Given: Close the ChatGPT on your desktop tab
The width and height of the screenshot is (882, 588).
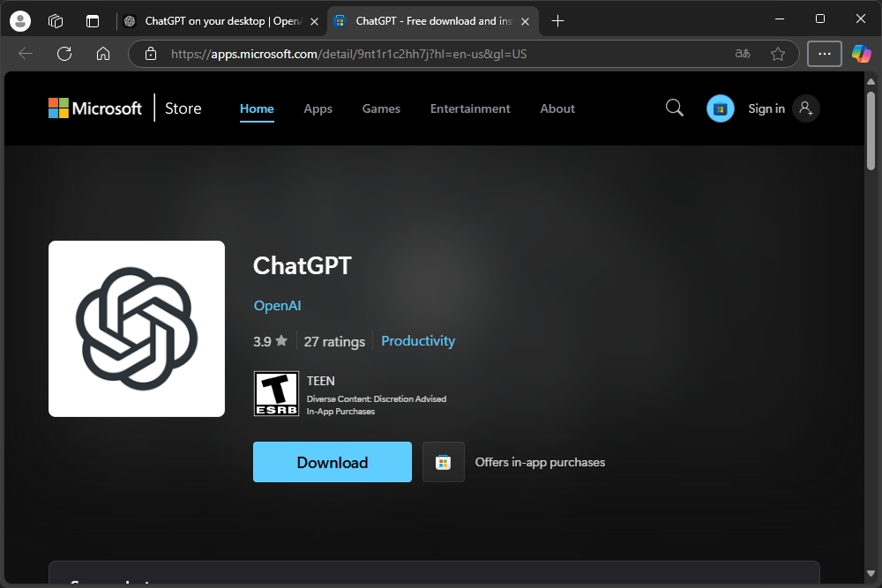Looking at the screenshot, I should click(315, 21).
